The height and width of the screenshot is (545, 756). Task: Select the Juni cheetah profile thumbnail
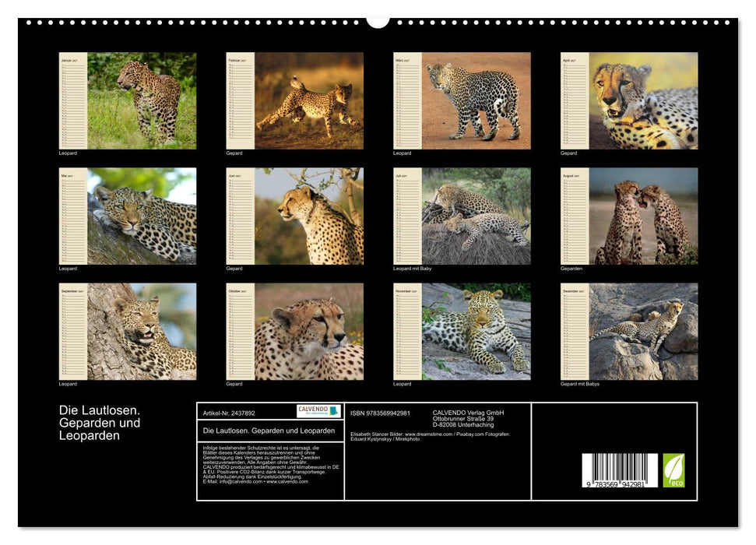click(x=294, y=216)
